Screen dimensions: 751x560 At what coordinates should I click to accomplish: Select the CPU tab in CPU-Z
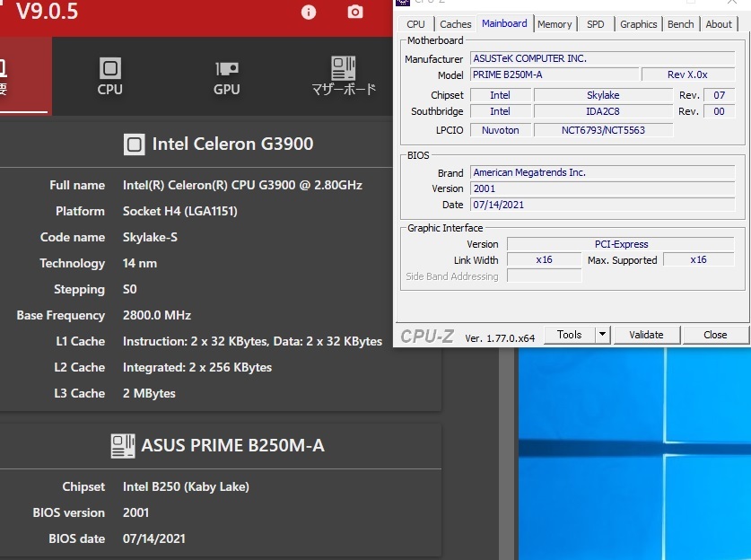tap(416, 24)
